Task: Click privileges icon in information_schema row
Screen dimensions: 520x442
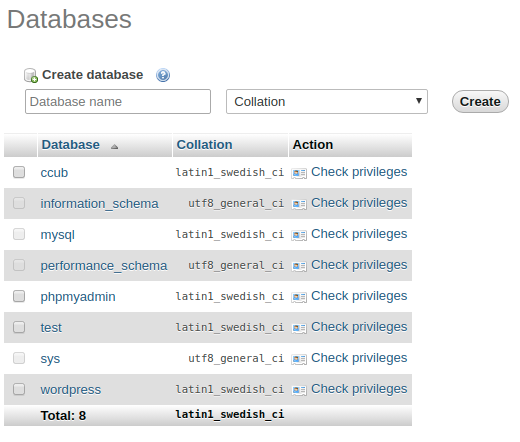Action: 299,204
